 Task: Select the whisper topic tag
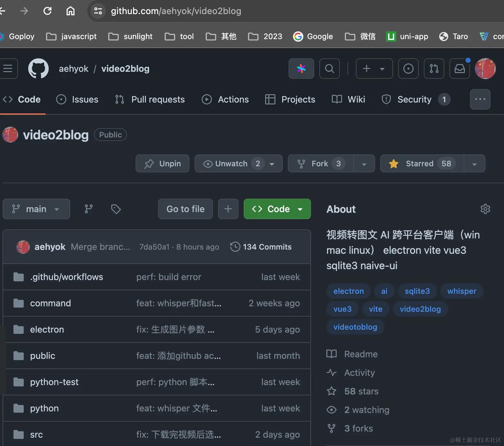[x=462, y=291]
